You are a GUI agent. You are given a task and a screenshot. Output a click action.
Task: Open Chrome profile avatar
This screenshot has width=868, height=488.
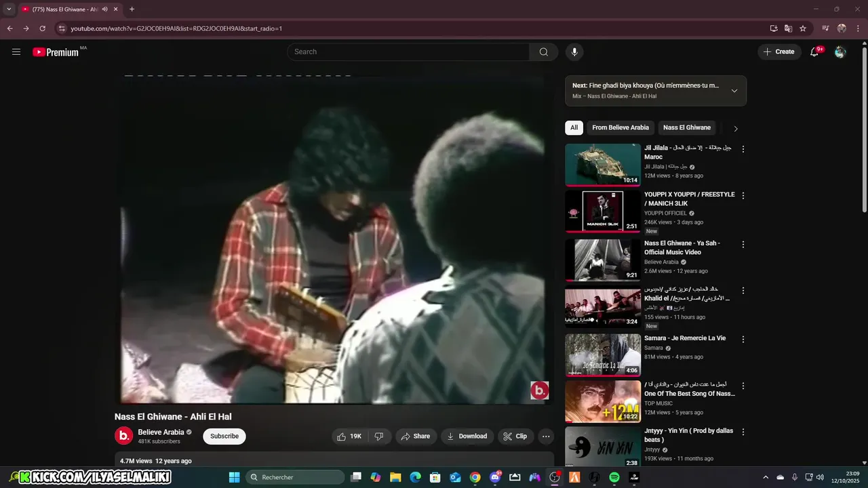point(842,28)
